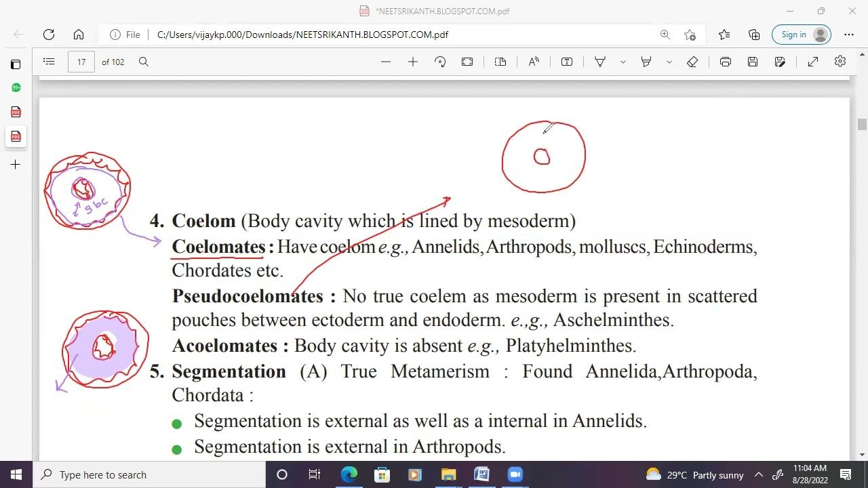Open Find in PDF search
This screenshot has width=868, height=488.
click(144, 62)
